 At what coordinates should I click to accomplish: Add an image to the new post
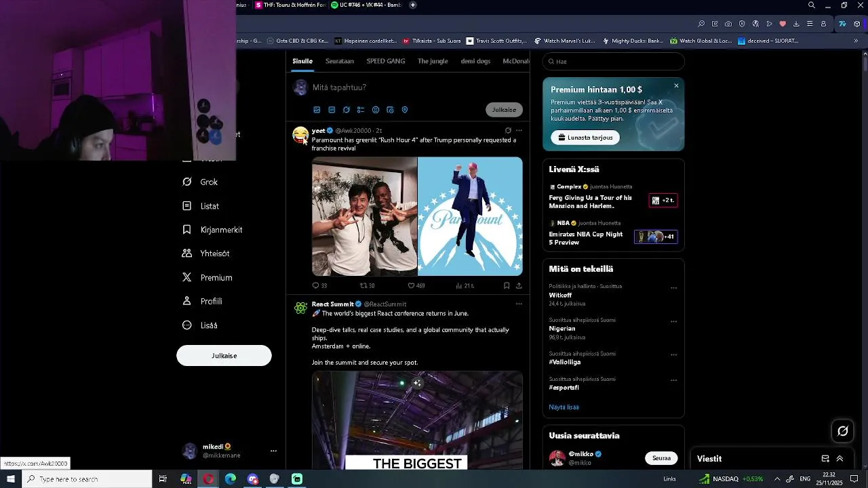317,110
